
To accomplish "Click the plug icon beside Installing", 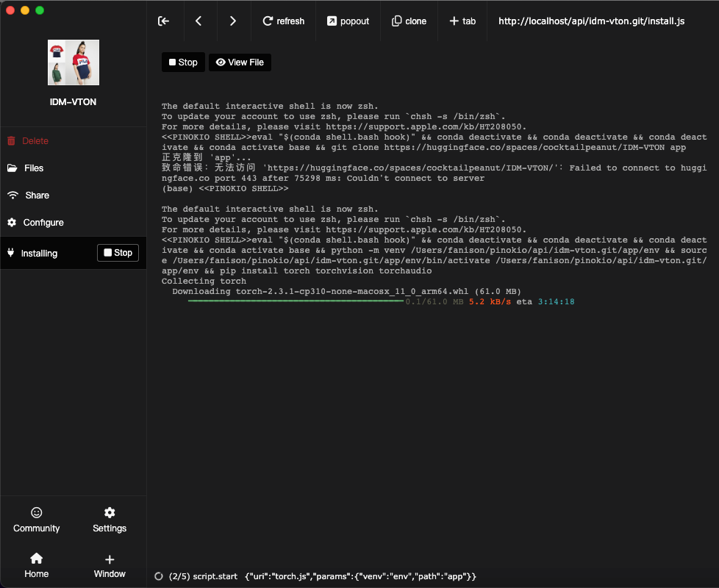I will click(x=10, y=253).
